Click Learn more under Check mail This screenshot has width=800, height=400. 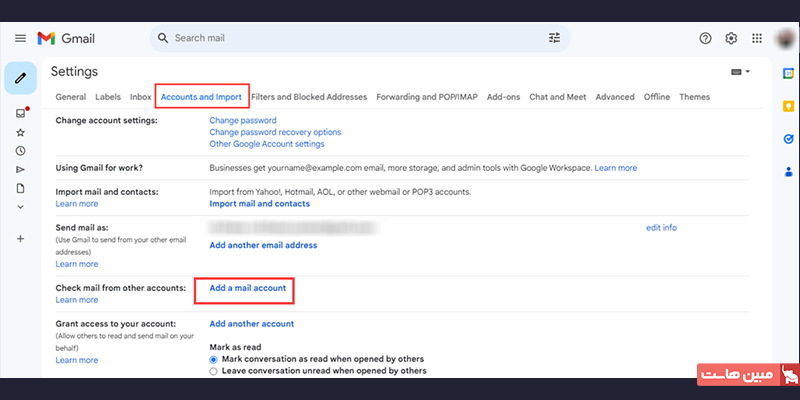[x=77, y=299]
